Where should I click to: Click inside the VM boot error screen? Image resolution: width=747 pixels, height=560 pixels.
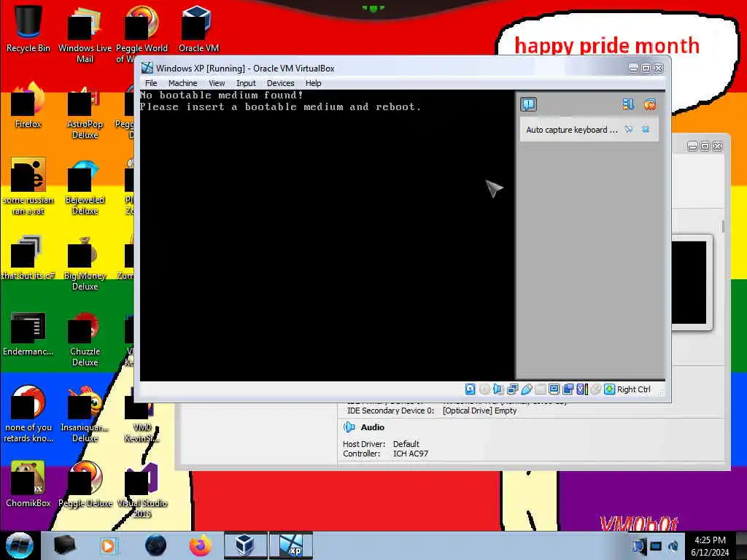(x=327, y=236)
